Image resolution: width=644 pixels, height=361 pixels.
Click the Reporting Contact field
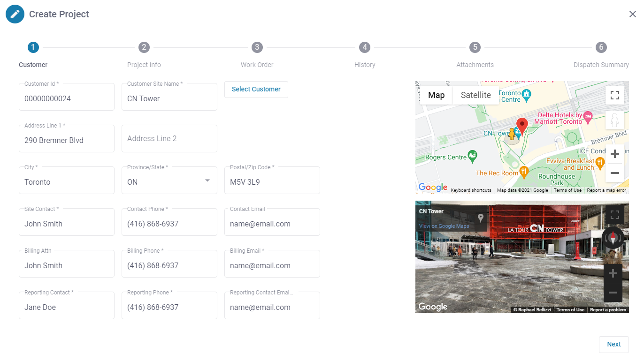tap(67, 306)
